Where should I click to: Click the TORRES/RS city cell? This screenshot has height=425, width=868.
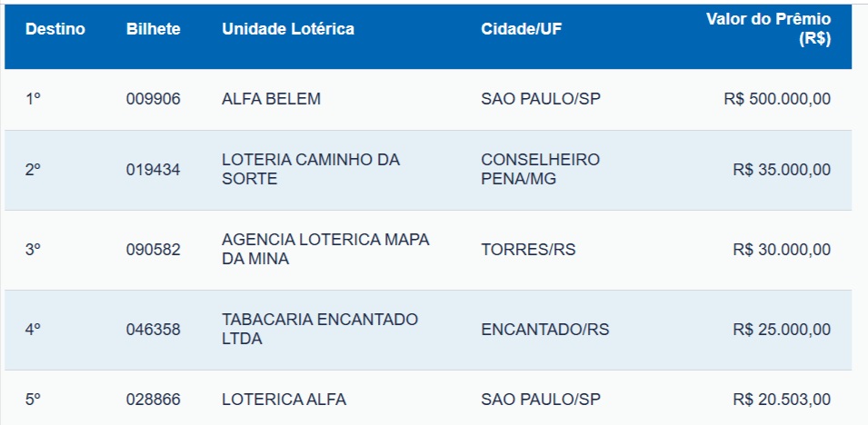point(528,250)
